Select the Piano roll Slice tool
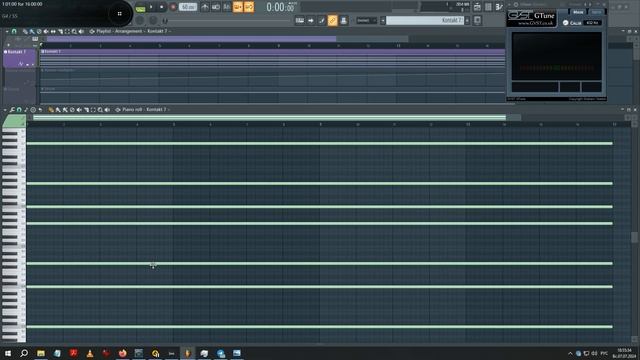The width and height of the screenshot is (640, 360). pos(86,110)
